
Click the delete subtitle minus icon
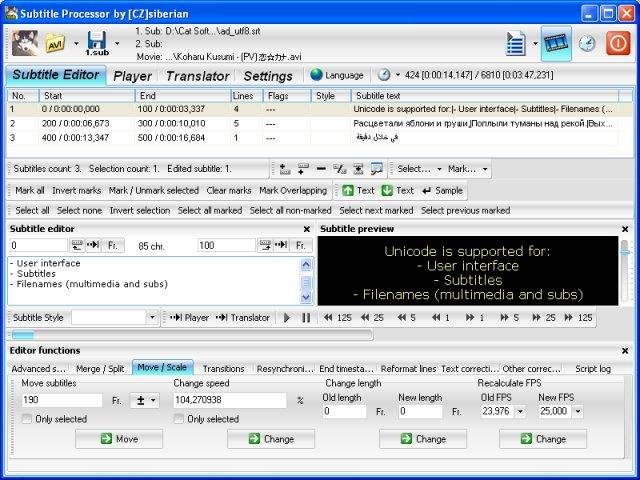tap(321, 169)
